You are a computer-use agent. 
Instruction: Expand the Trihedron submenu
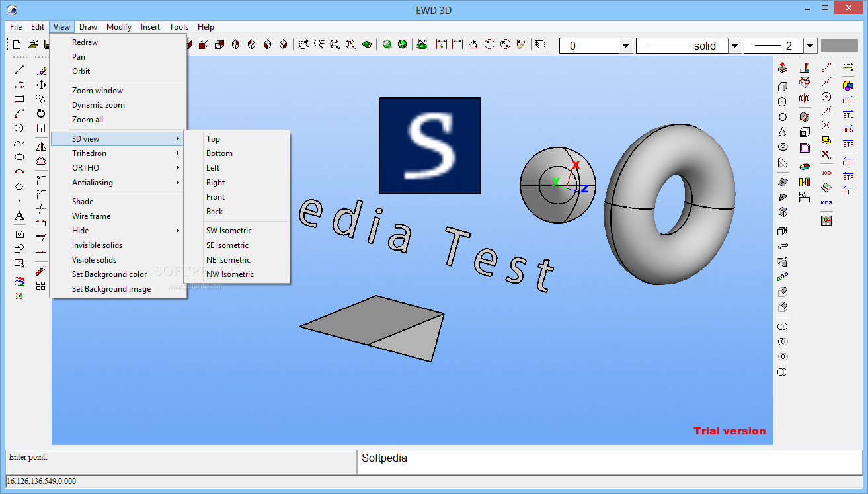[x=118, y=153]
